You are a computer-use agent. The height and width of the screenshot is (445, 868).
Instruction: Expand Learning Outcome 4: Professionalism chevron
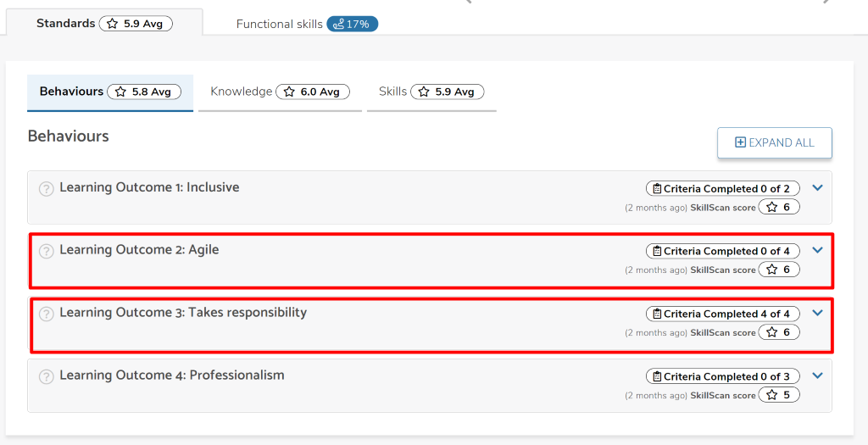click(x=817, y=375)
